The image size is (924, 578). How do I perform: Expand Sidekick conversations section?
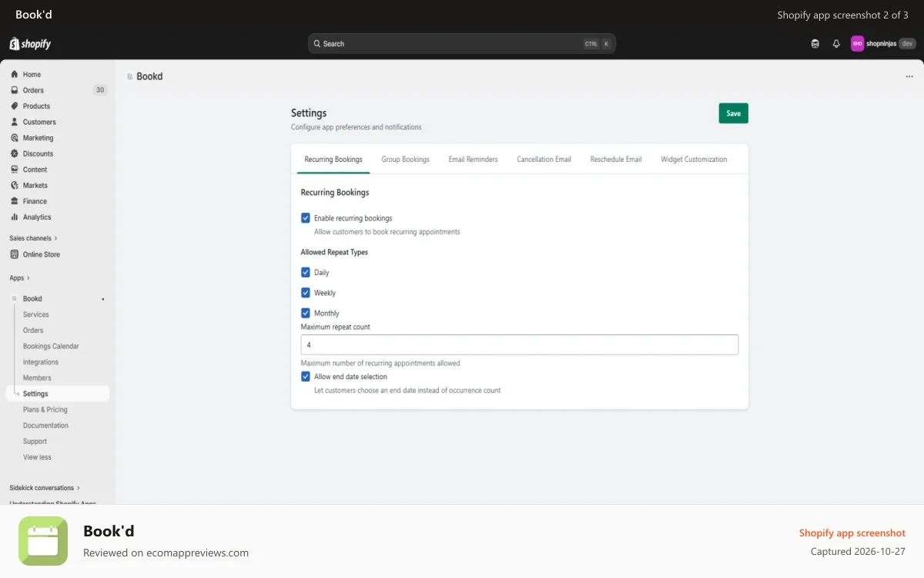click(x=45, y=488)
